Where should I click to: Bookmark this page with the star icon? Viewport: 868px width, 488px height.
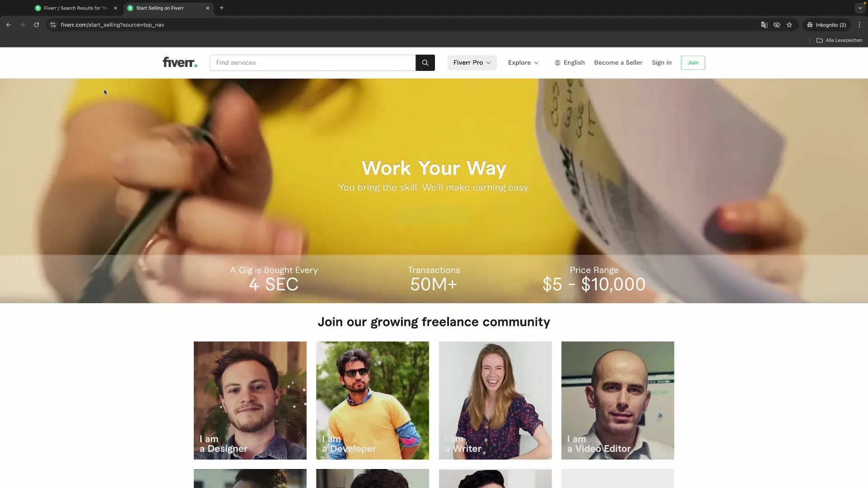pyautogui.click(x=789, y=25)
